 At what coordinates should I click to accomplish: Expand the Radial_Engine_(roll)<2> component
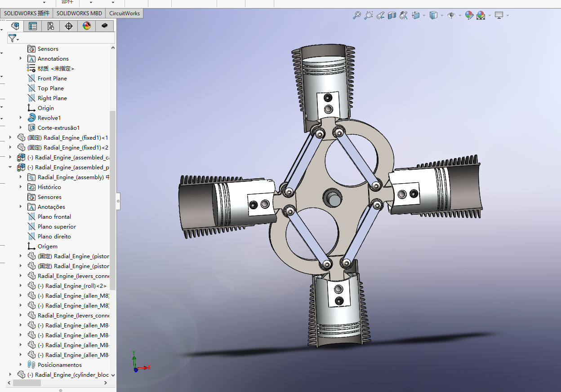coord(20,286)
